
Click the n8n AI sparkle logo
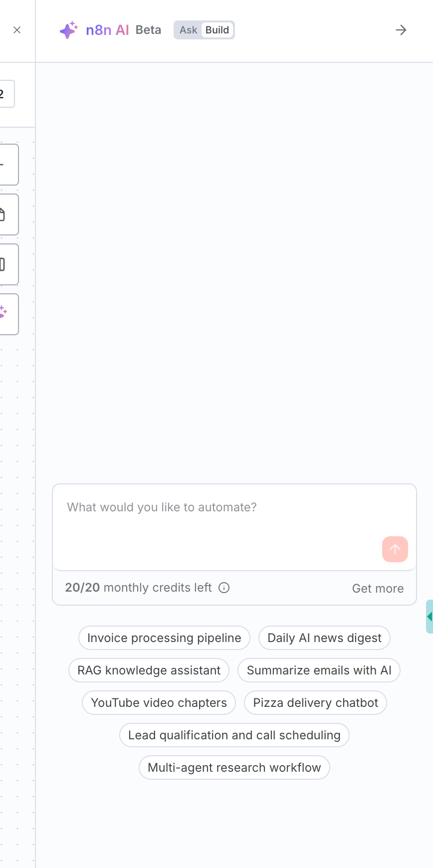pos(68,30)
